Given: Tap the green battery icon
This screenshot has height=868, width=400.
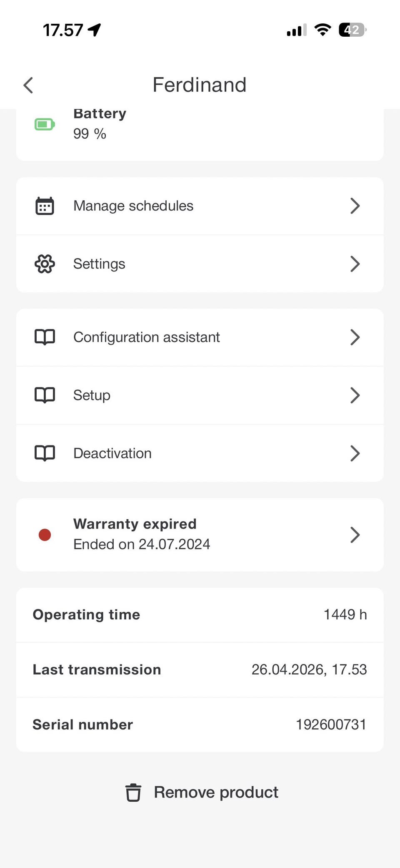Looking at the screenshot, I should tap(45, 124).
